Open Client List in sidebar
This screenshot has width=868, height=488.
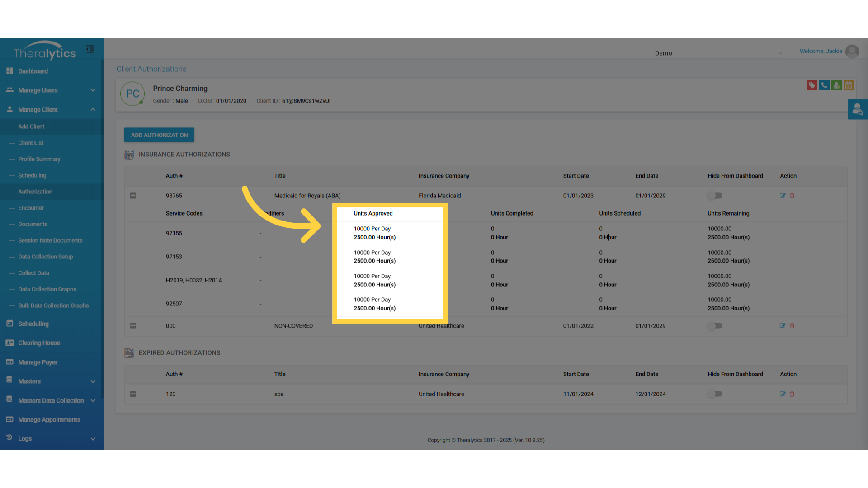(31, 143)
